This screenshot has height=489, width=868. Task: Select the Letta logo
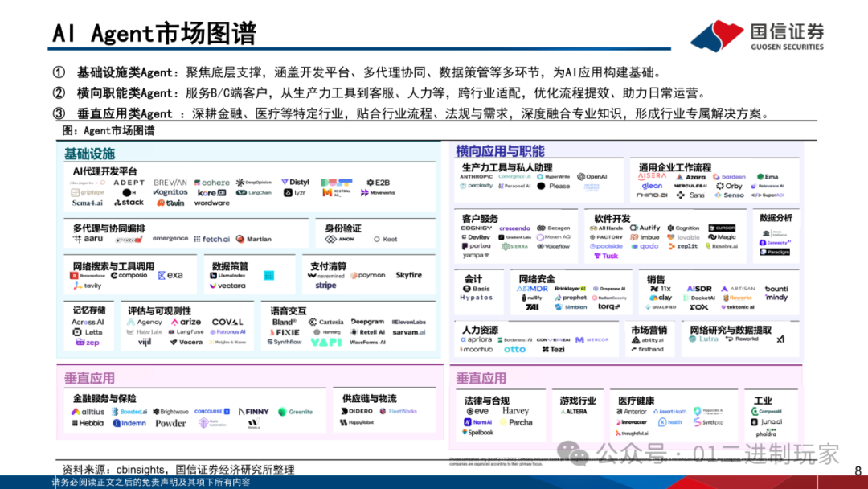tap(88, 332)
